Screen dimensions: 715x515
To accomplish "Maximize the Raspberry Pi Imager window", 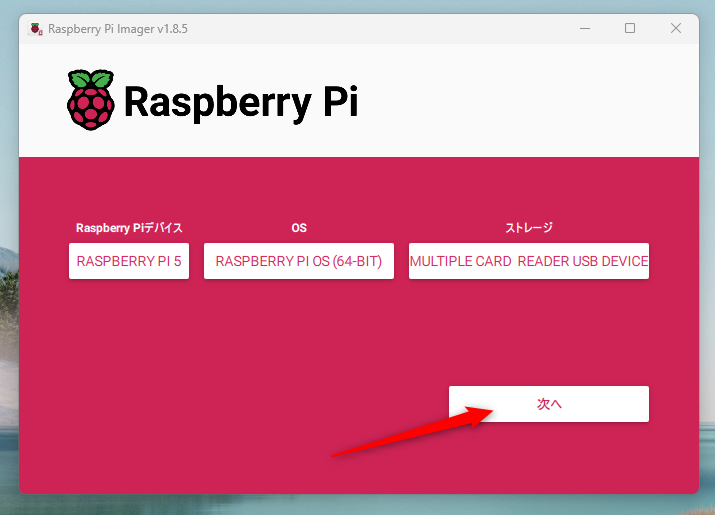I will coord(630,28).
